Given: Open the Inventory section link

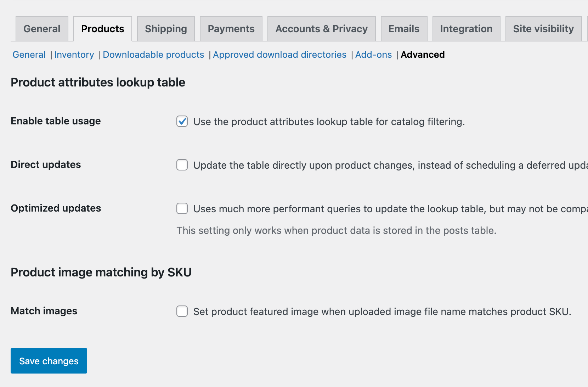Looking at the screenshot, I should 74,55.
